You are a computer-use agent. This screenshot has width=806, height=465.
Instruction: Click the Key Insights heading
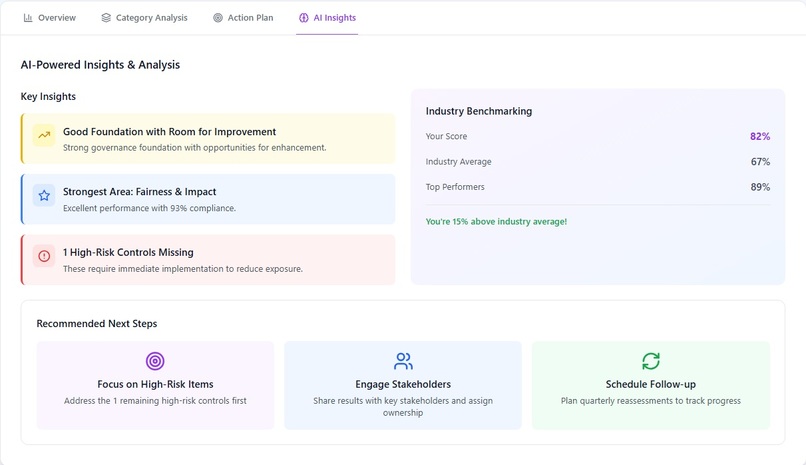click(x=48, y=97)
